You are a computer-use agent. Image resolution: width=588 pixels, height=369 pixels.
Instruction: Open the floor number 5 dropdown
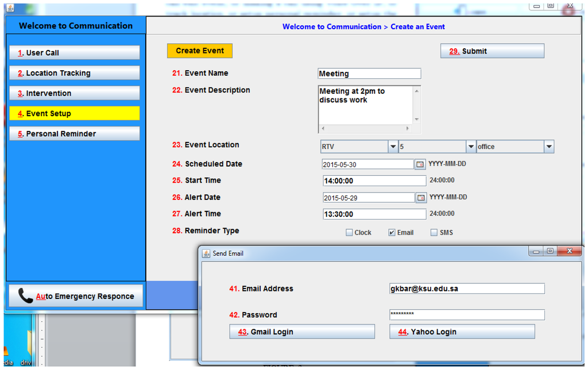[x=471, y=147]
